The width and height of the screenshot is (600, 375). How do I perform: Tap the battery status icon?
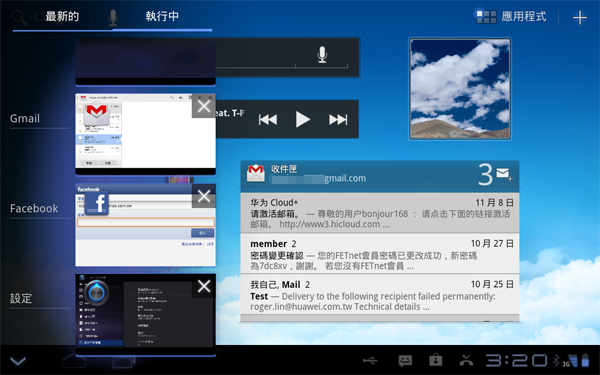pos(585,360)
